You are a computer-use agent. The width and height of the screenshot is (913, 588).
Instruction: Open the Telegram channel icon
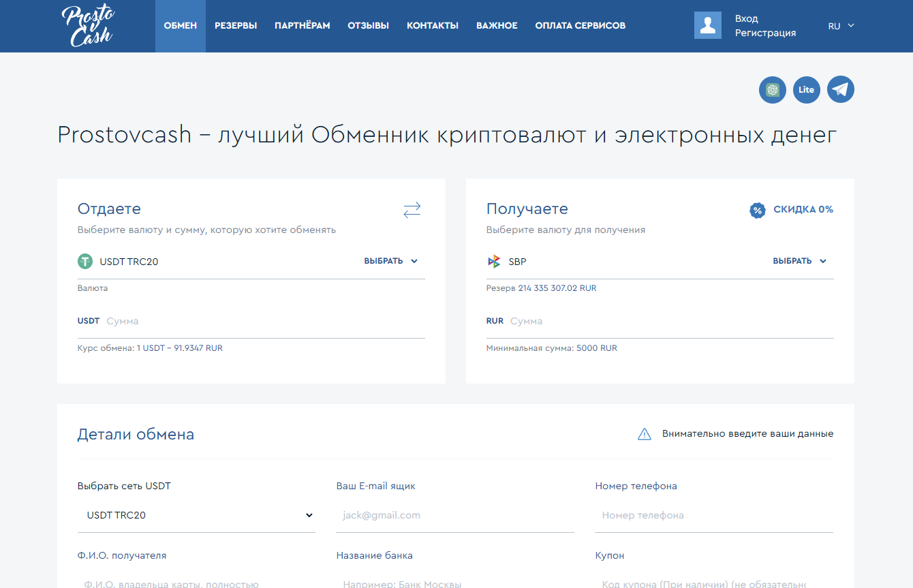coord(841,89)
